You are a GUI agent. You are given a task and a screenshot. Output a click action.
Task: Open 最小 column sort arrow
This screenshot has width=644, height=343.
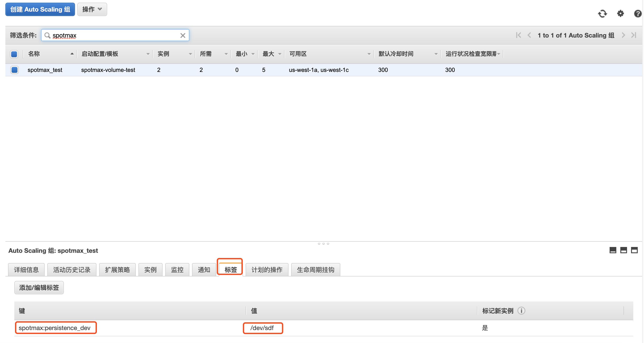tap(253, 54)
